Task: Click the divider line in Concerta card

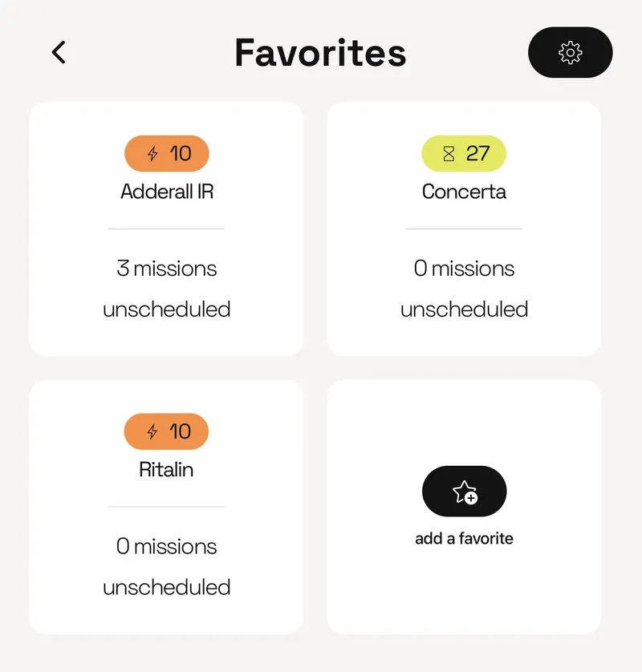Action: (464, 229)
